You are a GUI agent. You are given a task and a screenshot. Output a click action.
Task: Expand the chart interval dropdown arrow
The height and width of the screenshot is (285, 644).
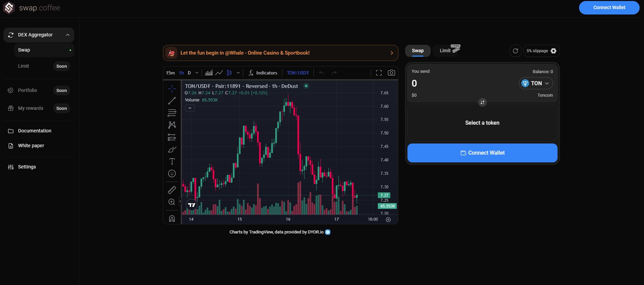click(x=197, y=73)
